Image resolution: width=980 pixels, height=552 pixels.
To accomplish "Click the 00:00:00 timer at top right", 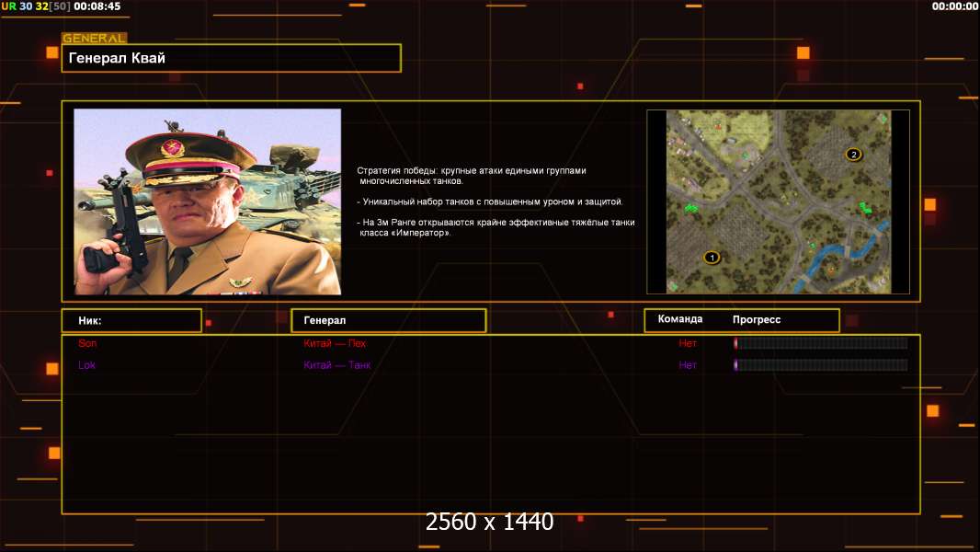I will (954, 6).
